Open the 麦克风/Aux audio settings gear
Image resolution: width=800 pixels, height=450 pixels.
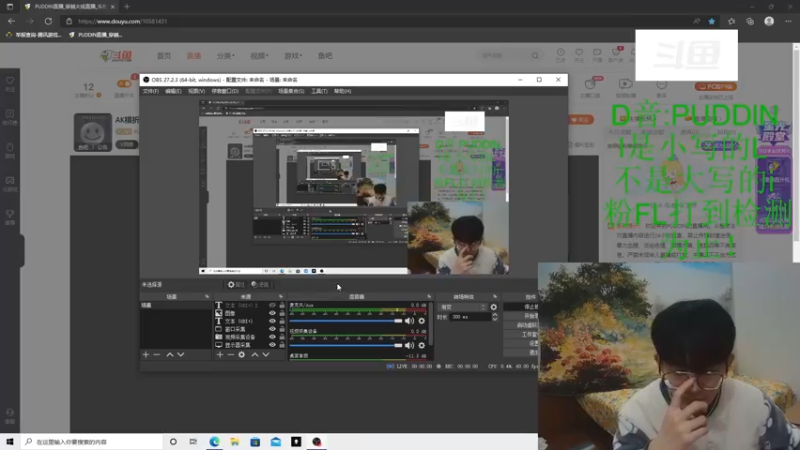click(x=421, y=321)
